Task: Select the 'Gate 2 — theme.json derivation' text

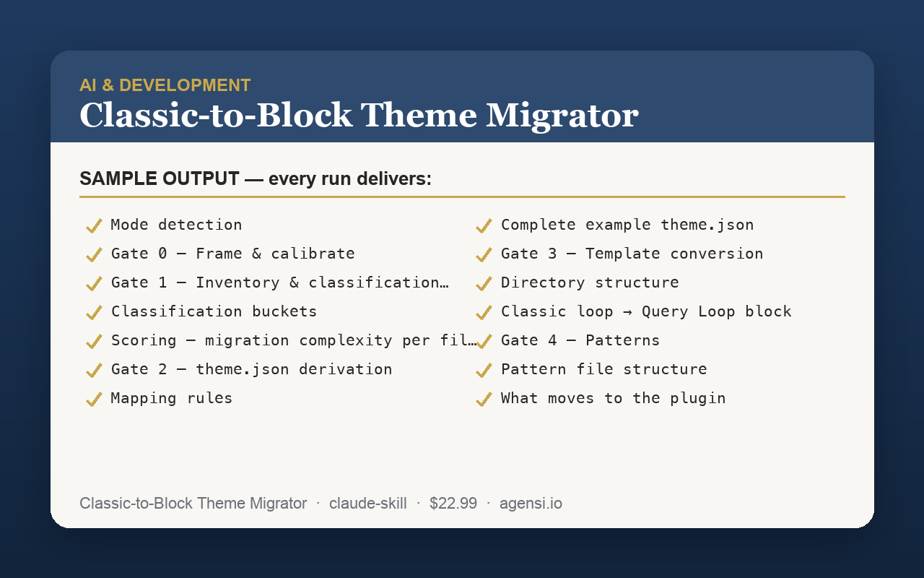Action: [x=252, y=369]
